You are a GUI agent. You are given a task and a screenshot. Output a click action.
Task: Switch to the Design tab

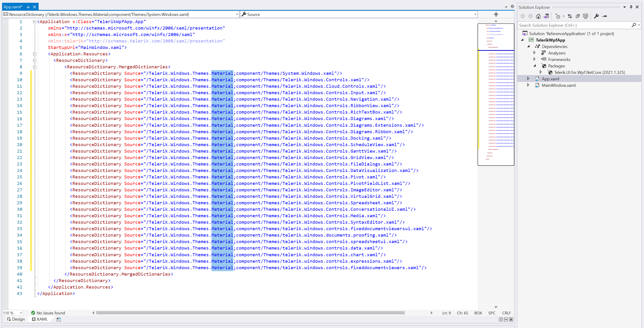tap(15, 319)
